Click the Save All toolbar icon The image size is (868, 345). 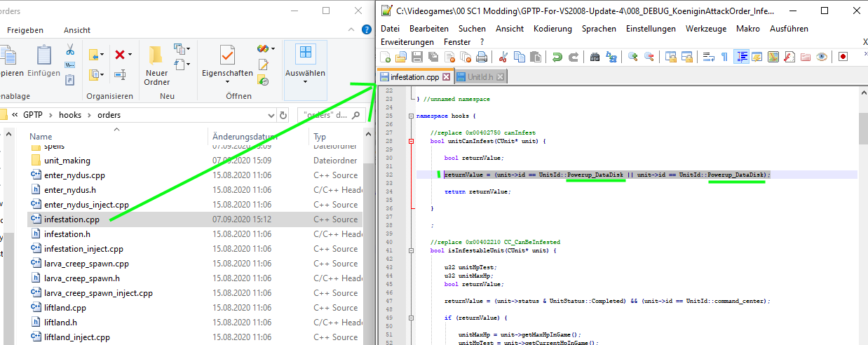click(x=433, y=57)
